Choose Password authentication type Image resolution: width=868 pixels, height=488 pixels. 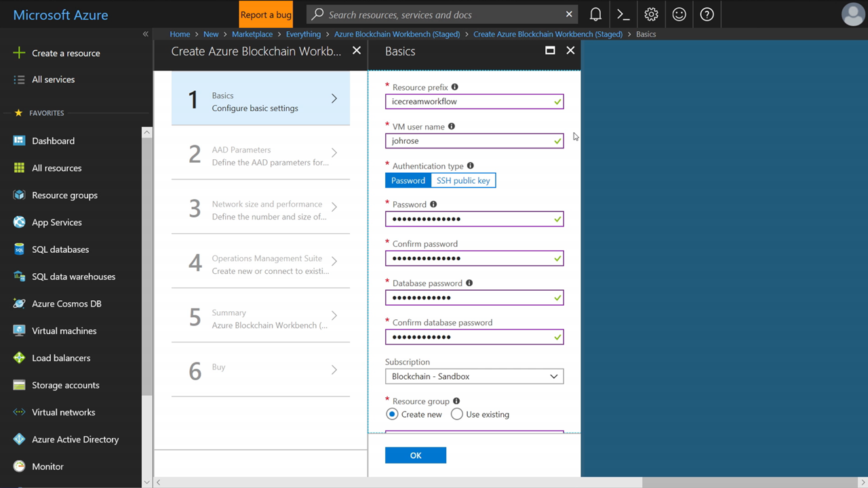click(408, 180)
